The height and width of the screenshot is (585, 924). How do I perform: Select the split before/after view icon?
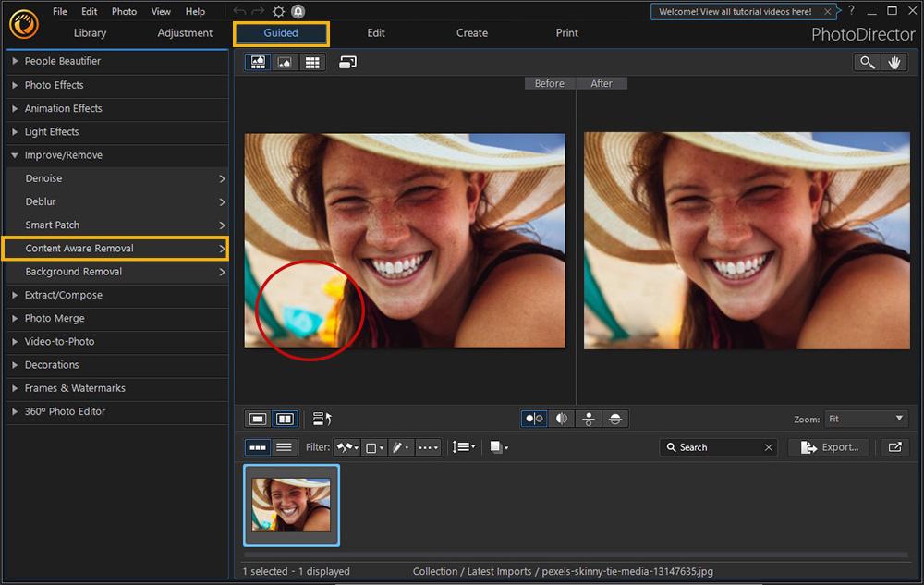(x=561, y=419)
